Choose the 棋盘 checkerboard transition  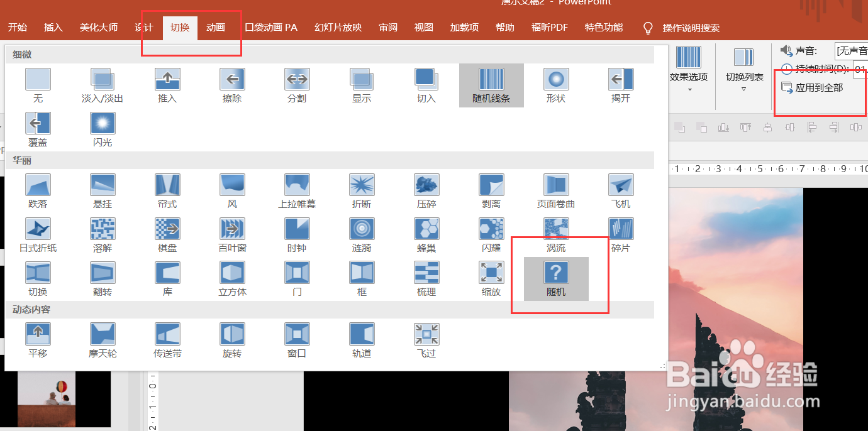coord(167,235)
